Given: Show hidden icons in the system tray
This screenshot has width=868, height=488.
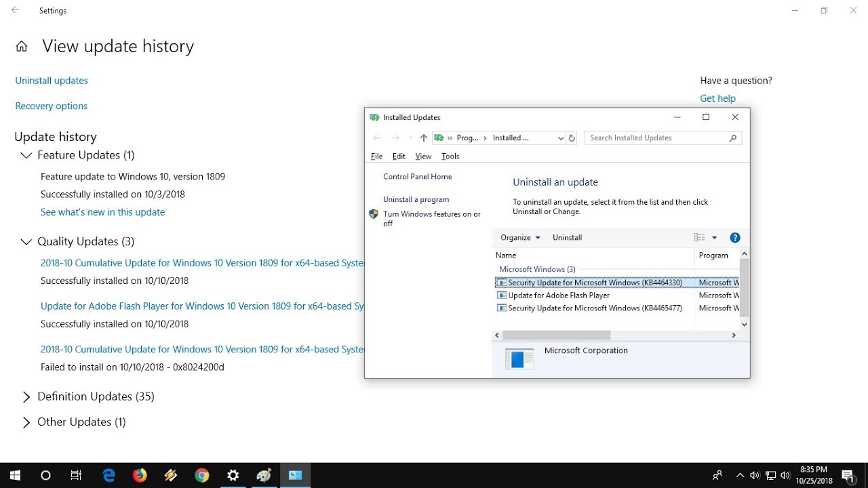Looking at the screenshot, I should click(740, 475).
